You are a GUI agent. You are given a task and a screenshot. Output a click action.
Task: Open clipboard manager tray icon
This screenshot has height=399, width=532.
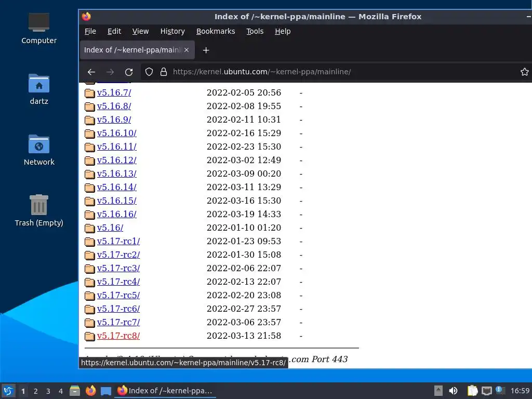472,391
